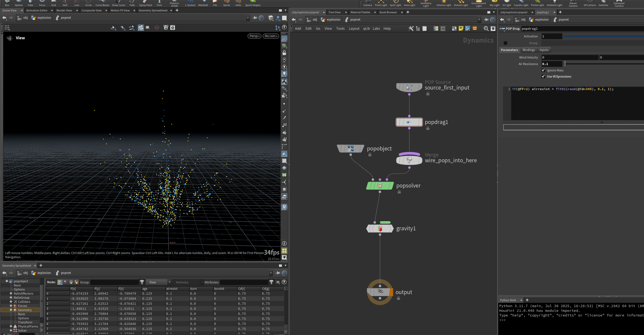Toggle the Ignore Mass checkbox
The height and width of the screenshot is (335, 644).
tap(543, 70)
